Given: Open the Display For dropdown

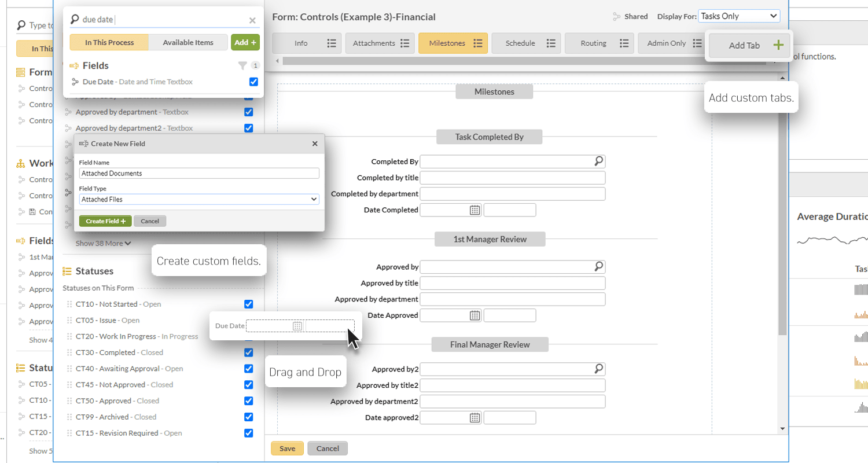Looking at the screenshot, I should [739, 16].
